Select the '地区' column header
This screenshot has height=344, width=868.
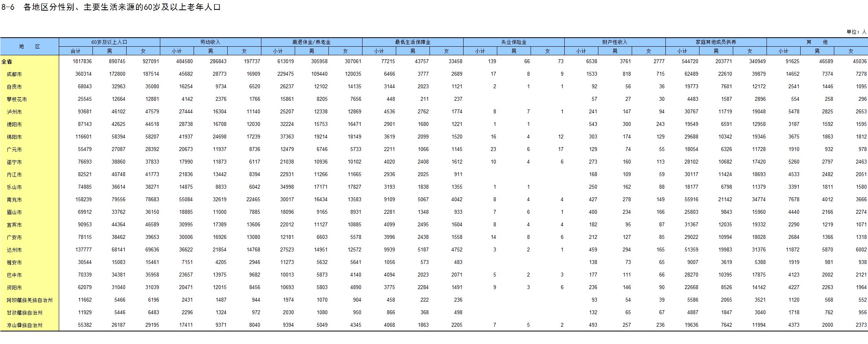(30, 47)
